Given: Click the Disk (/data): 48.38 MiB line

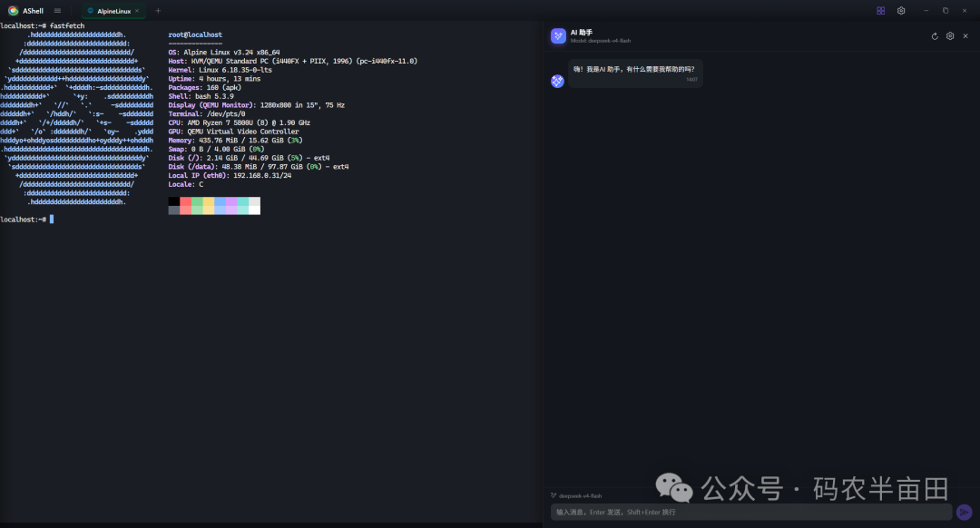Looking at the screenshot, I should (x=259, y=167).
